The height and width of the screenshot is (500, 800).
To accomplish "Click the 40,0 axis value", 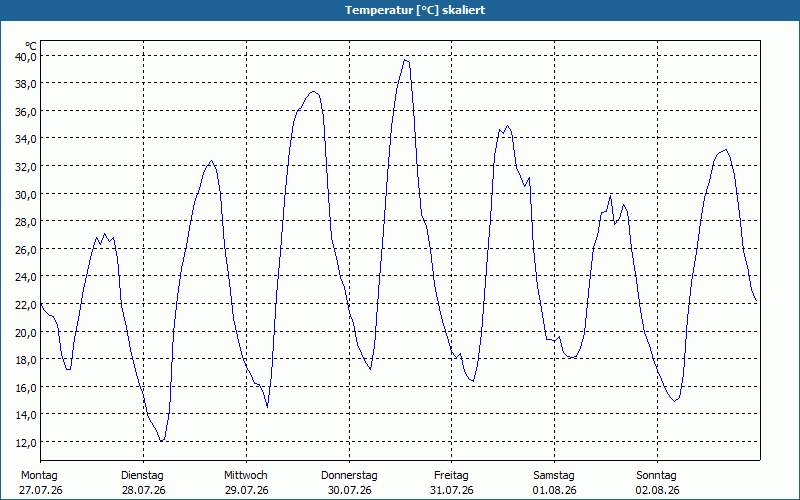I will point(26,57).
